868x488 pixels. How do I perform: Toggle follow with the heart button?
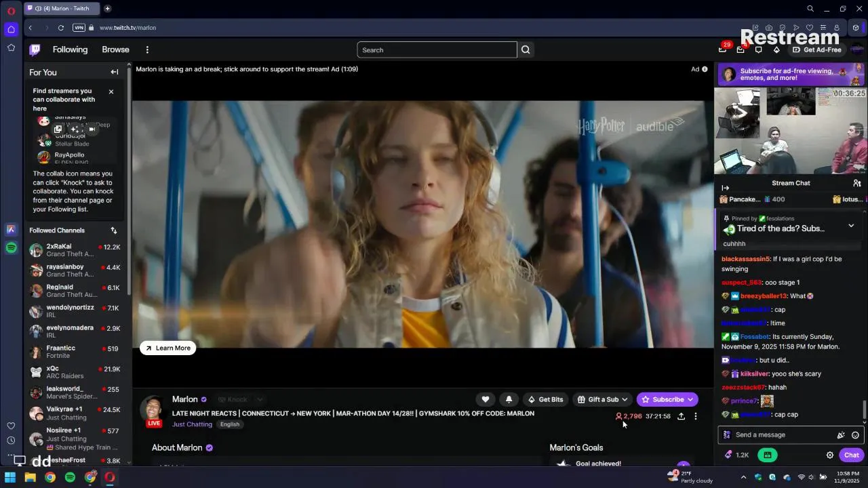485,399
